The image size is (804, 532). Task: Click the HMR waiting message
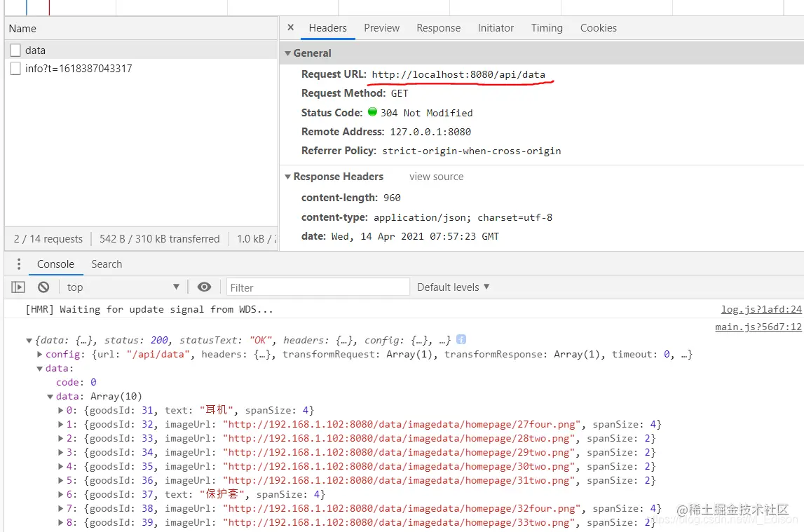pyautogui.click(x=149, y=309)
